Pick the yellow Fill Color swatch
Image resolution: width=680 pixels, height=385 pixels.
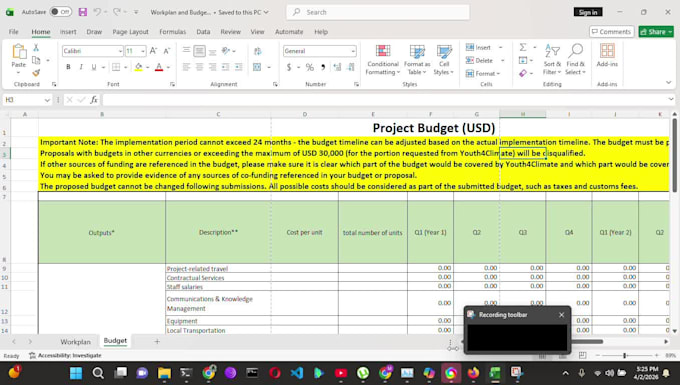click(x=138, y=67)
